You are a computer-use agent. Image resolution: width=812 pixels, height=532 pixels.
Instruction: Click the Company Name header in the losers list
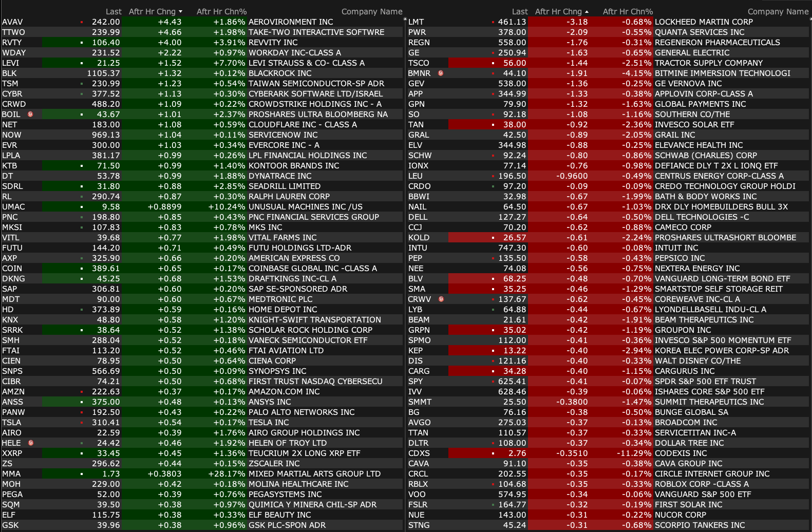click(778, 11)
